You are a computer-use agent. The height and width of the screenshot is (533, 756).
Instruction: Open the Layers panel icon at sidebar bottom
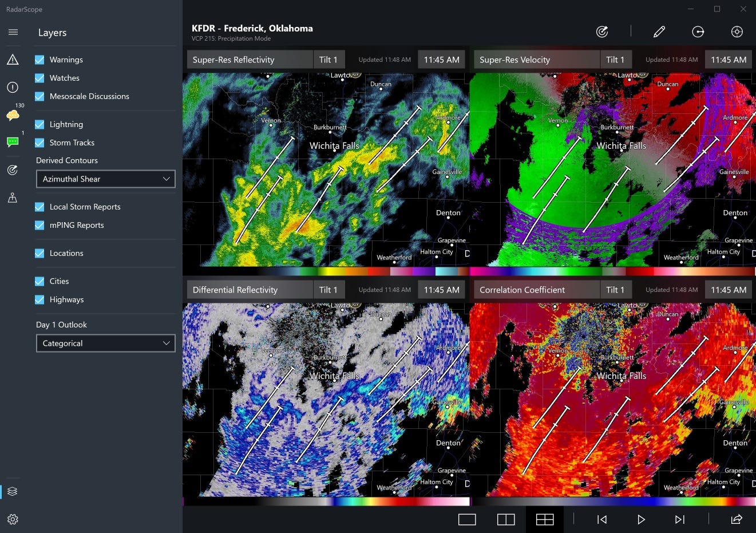[x=13, y=491]
